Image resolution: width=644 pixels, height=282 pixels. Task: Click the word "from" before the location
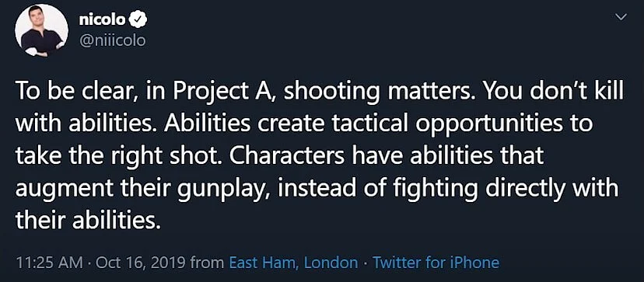[209, 263]
